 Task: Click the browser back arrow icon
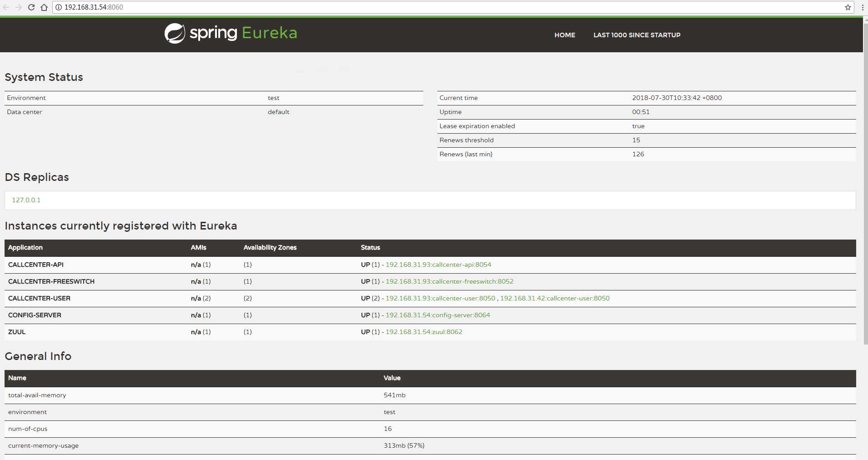(x=6, y=7)
